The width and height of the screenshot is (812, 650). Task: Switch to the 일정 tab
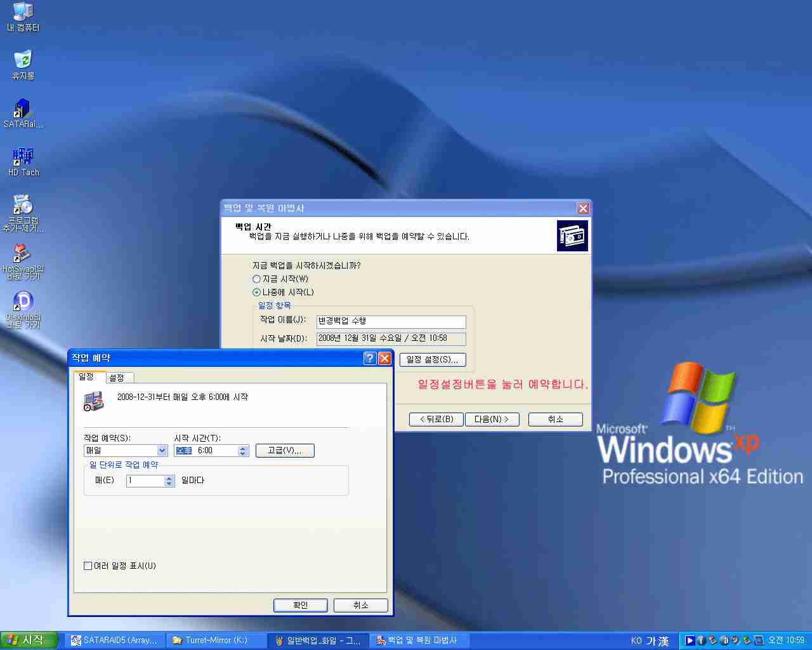pos(87,377)
